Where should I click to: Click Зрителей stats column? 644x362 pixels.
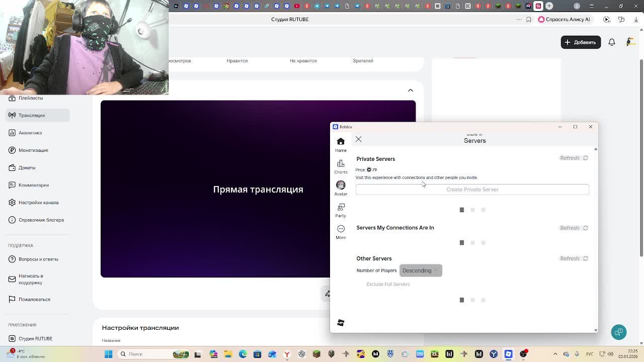[x=363, y=61]
